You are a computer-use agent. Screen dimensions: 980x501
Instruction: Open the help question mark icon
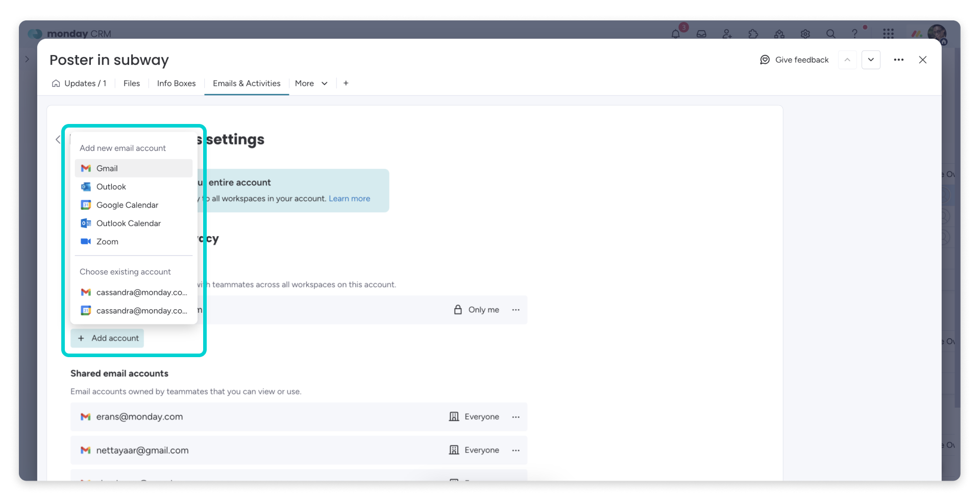pos(855,34)
